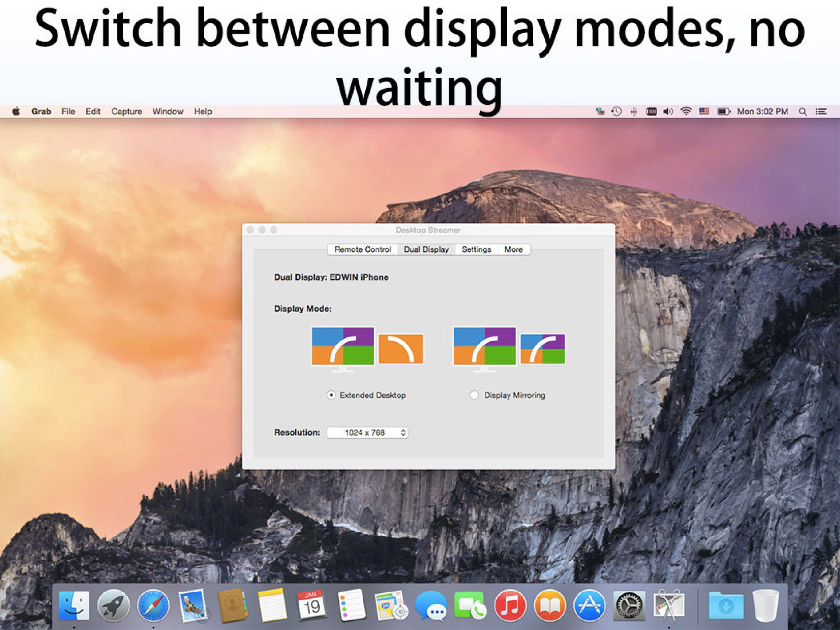
Task: Open the Resolution 1024 x 768 dropdown
Action: [x=367, y=433]
